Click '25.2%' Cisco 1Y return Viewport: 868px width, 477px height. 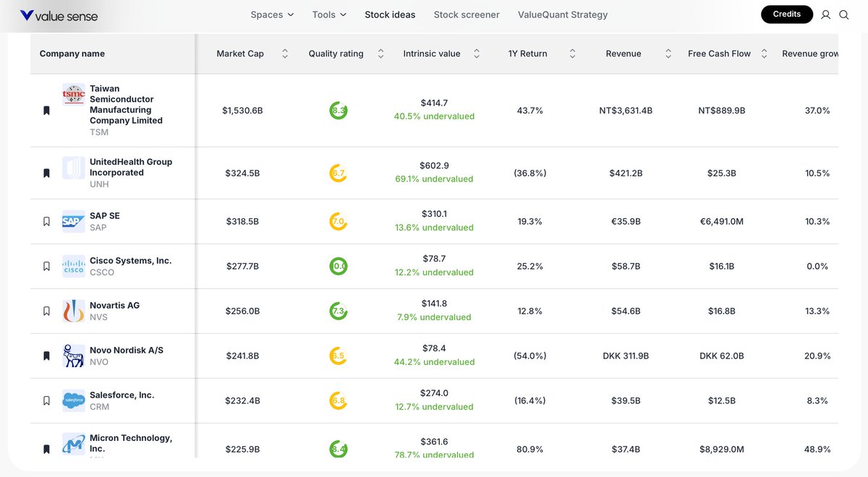coord(530,266)
